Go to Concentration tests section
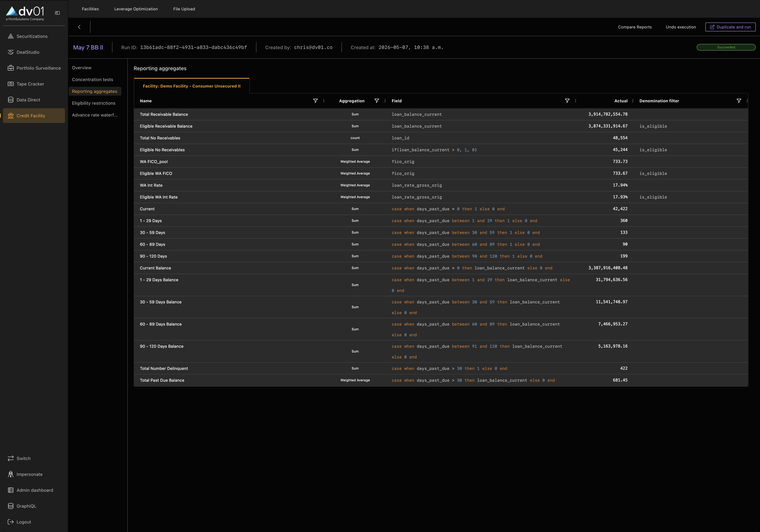Screen dimensions: 760x532 93,80
